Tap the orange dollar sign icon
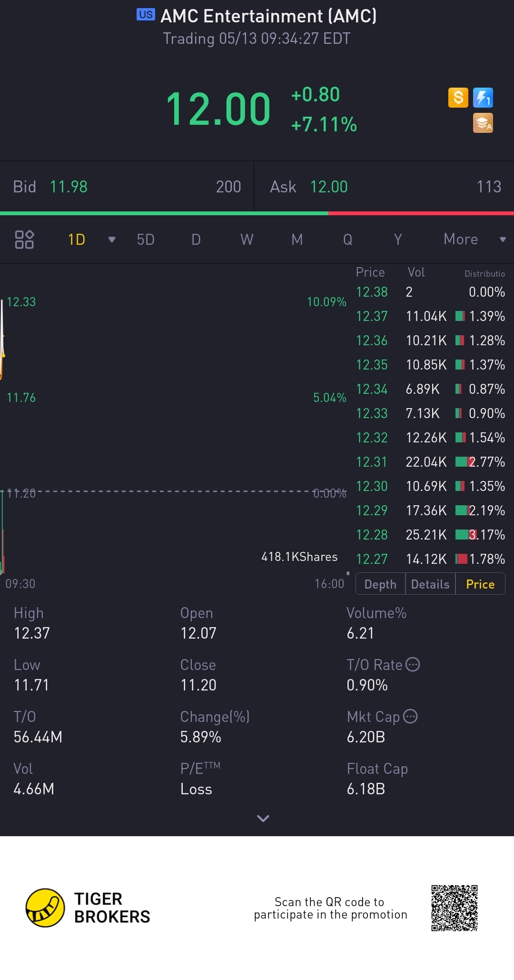514x980 pixels. pos(458,98)
